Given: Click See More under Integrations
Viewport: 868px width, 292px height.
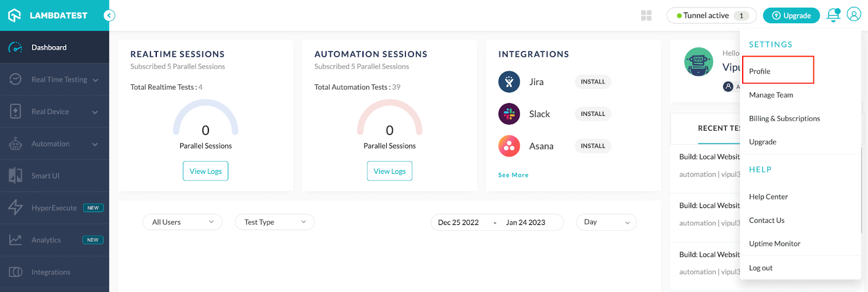Looking at the screenshot, I should tap(513, 175).
